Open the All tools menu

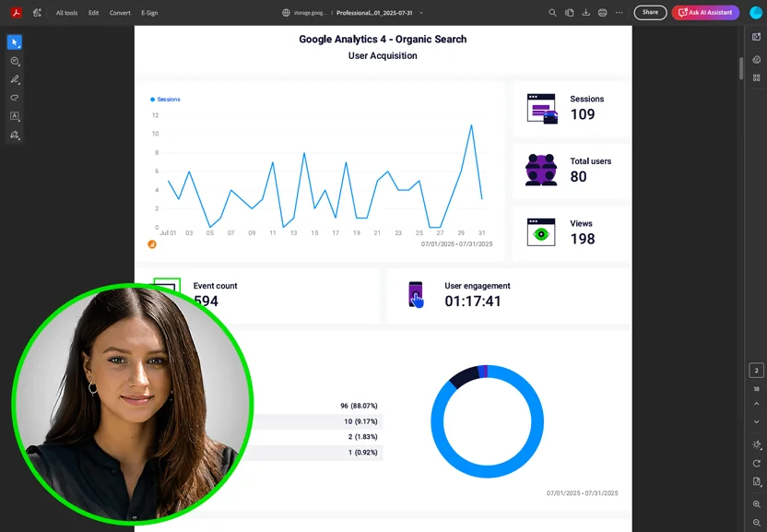[66, 13]
